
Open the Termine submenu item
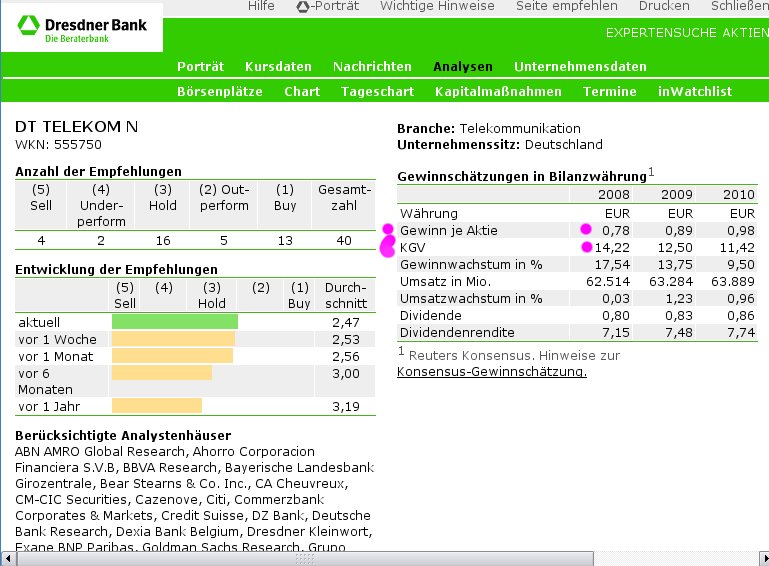click(610, 91)
